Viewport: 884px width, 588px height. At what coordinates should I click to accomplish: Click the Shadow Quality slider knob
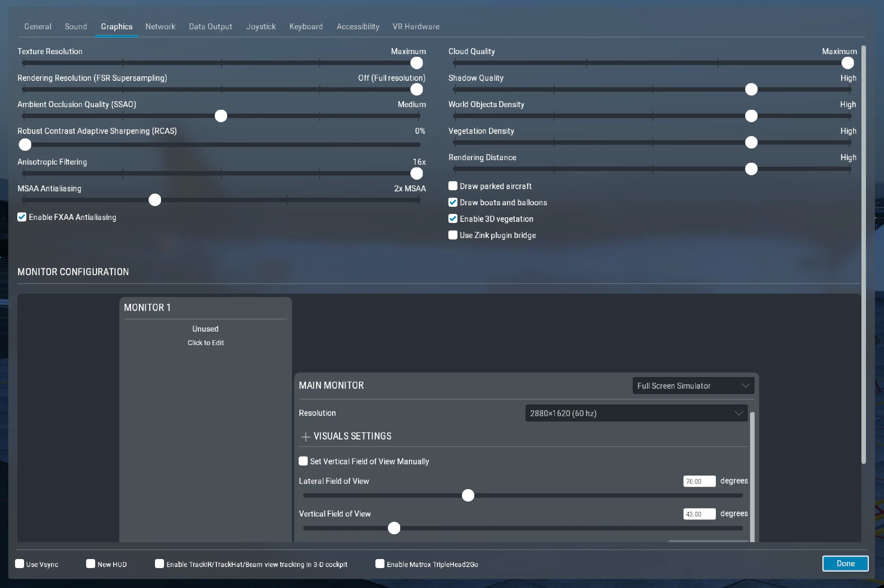[751, 89]
